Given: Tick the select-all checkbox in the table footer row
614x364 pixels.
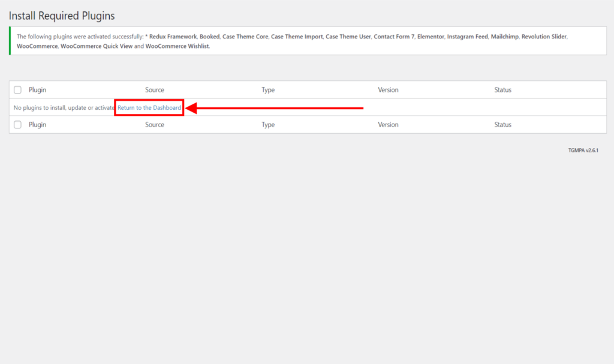Looking at the screenshot, I should click(x=17, y=125).
